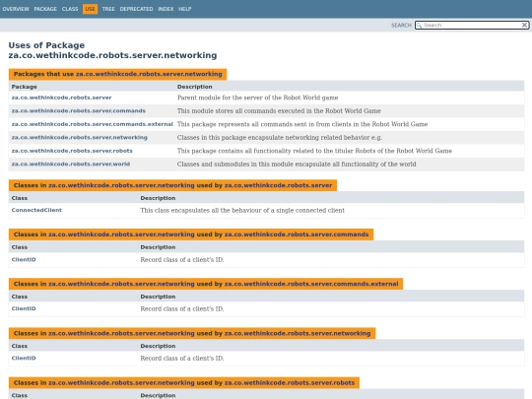The width and height of the screenshot is (532, 399).
Task: Click the magnifier icon in search box
Action: (x=419, y=25)
